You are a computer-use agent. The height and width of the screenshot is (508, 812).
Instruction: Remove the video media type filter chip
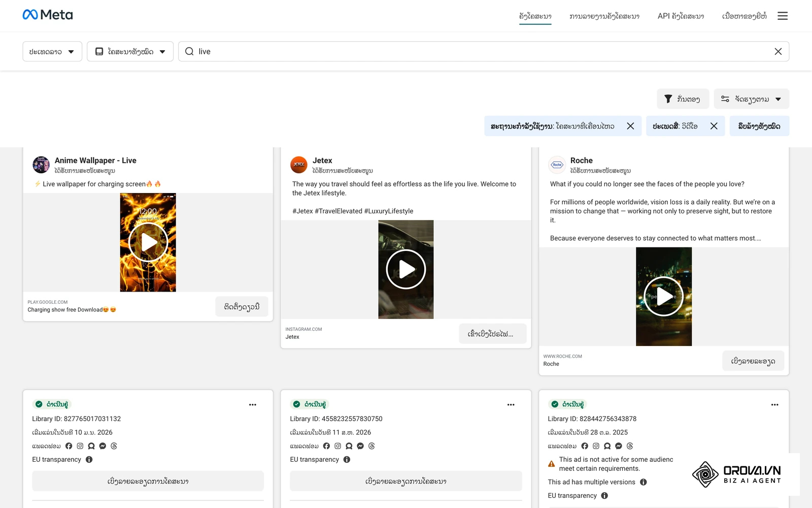pyautogui.click(x=714, y=126)
